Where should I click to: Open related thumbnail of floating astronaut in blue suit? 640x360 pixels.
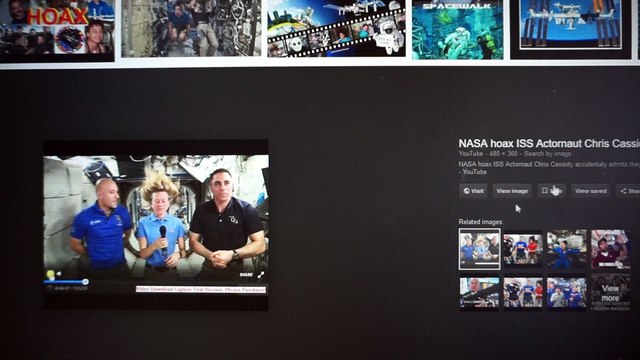click(567, 249)
